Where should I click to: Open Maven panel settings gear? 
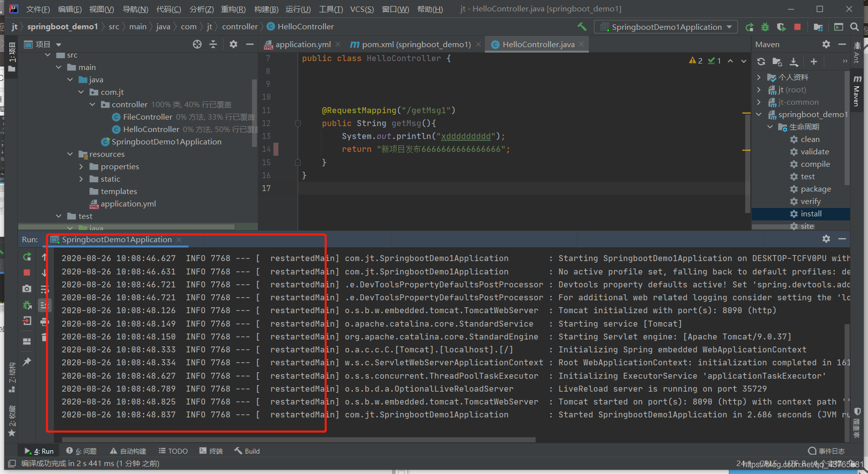pos(826,44)
